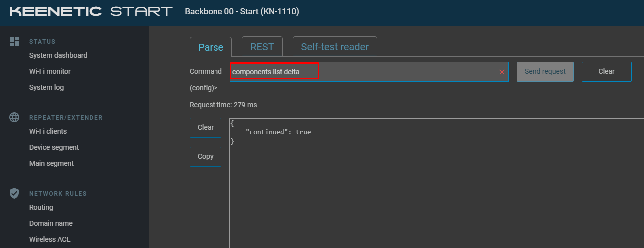Open the Routing page
Screen dimensions: 644x248
(41, 207)
